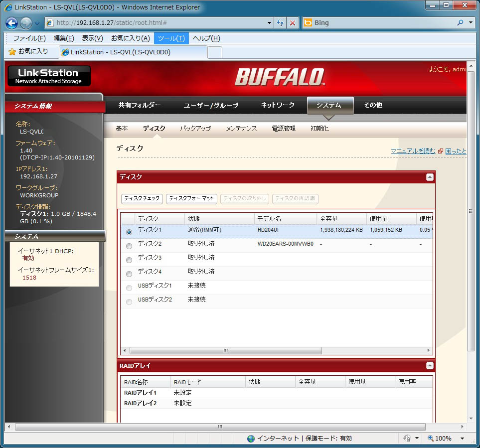Click the 100% zoom level button
Image resolution: width=480 pixels, height=448 pixels.
[x=440, y=439]
